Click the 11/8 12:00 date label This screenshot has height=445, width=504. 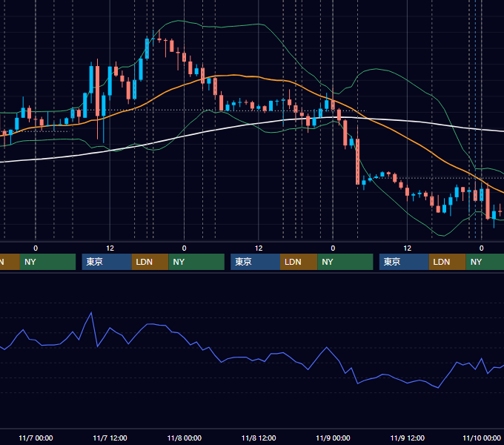pos(259,438)
